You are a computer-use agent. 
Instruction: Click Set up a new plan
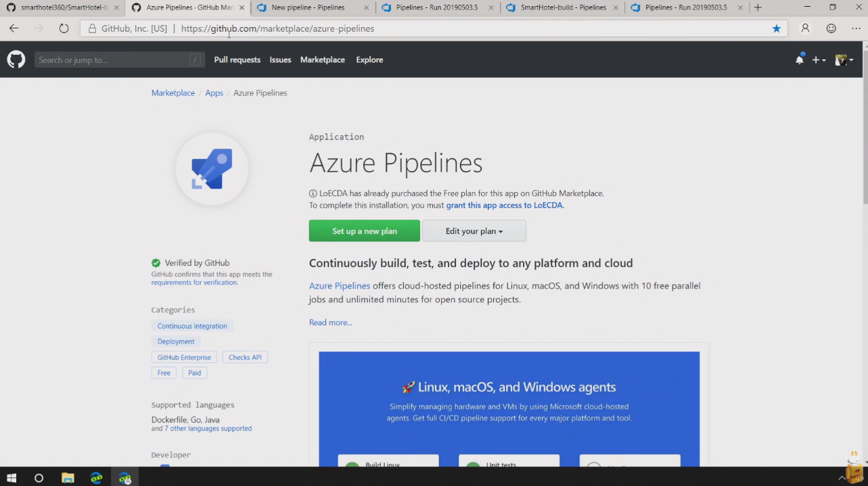click(364, 231)
